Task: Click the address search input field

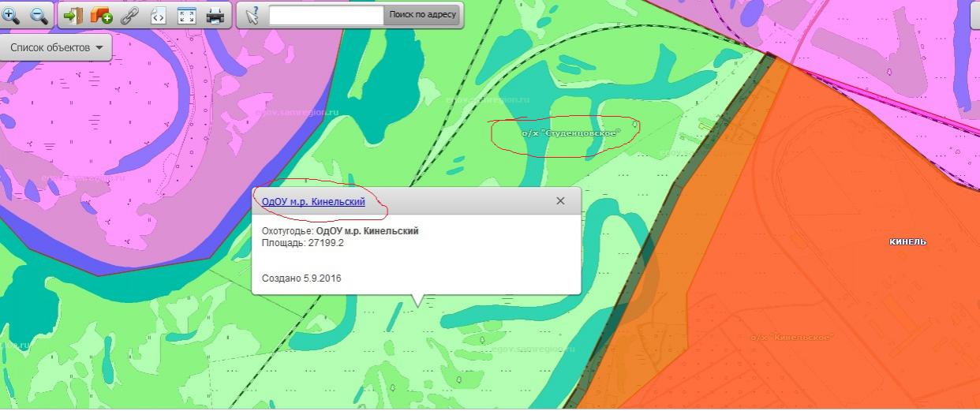Action: pyautogui.click(x=326, y=15)
